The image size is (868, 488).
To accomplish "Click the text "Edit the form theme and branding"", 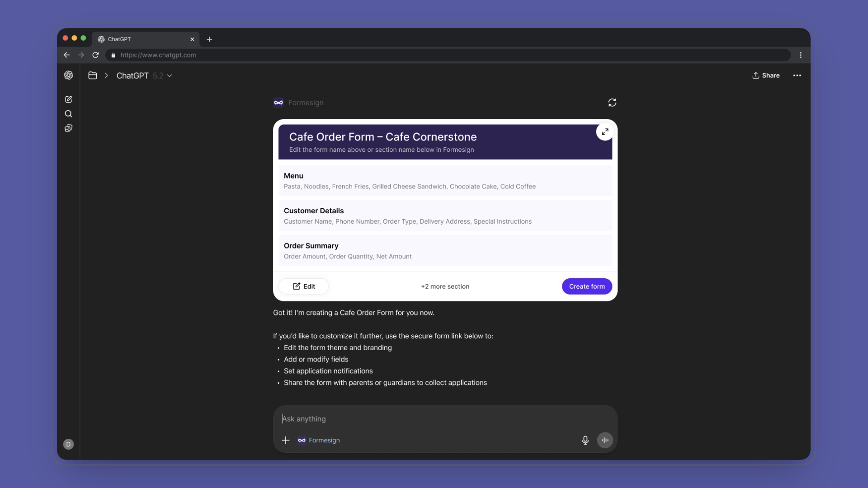I will tap(338, 347).
